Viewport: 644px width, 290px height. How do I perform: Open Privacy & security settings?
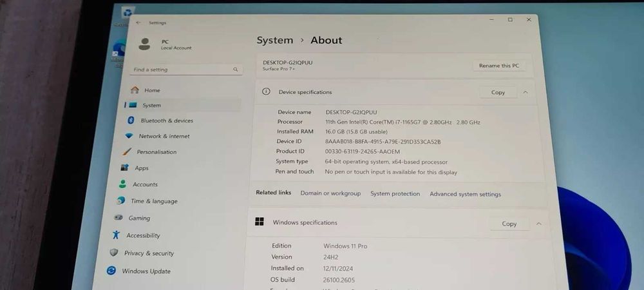[x=149, y=253]
